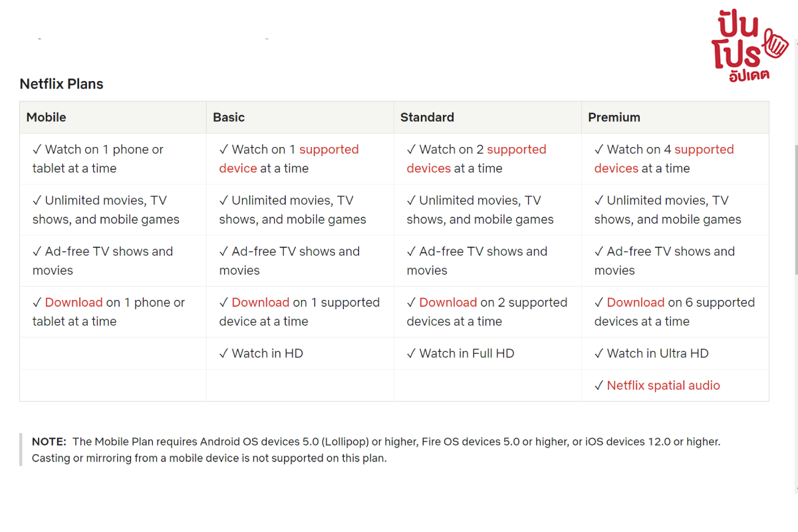Click the checkmark before "Watch in Ultra HD"
The image size is (798, 532).
599,354
